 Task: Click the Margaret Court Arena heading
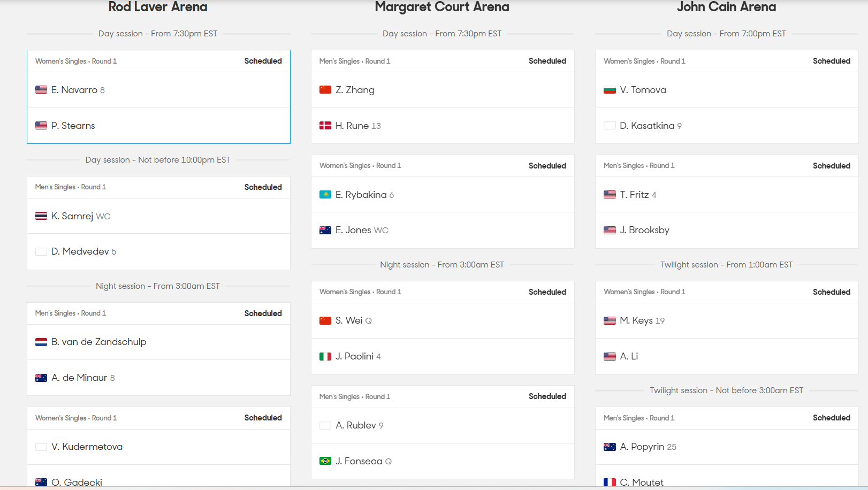click(442, 7)
